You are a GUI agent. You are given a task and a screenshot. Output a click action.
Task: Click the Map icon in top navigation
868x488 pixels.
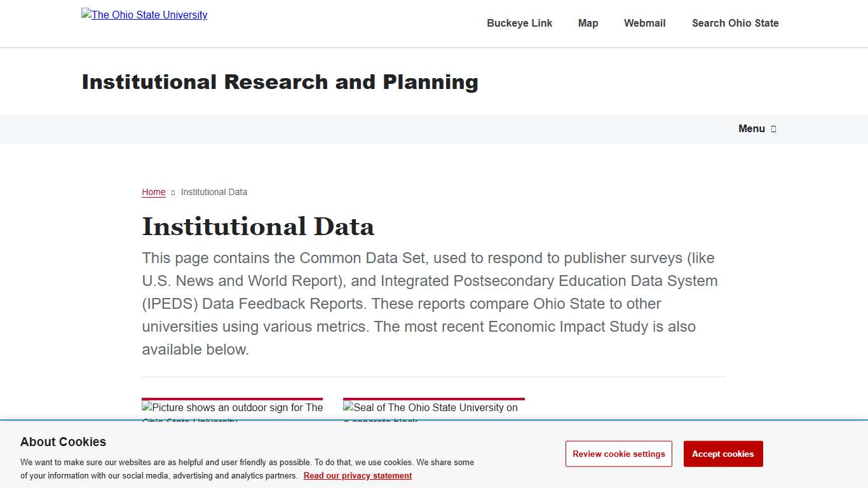click(x=588, y=23)
